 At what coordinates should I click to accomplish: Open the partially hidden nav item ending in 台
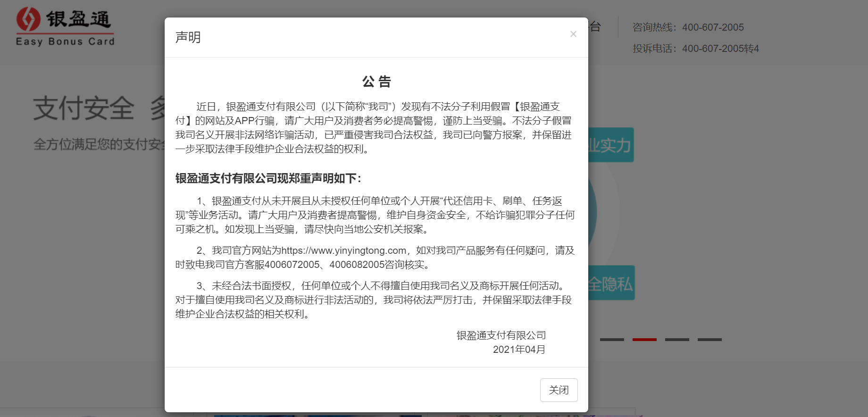595,27
